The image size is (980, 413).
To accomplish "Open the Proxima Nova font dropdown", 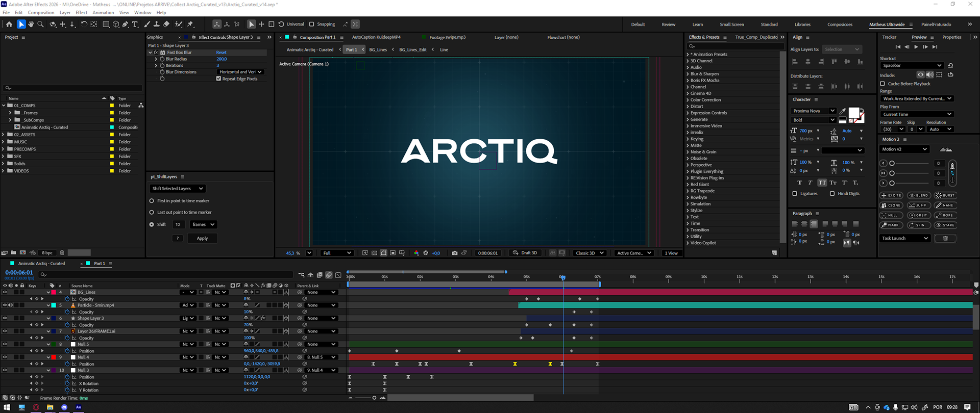I will tap(814, 111).
